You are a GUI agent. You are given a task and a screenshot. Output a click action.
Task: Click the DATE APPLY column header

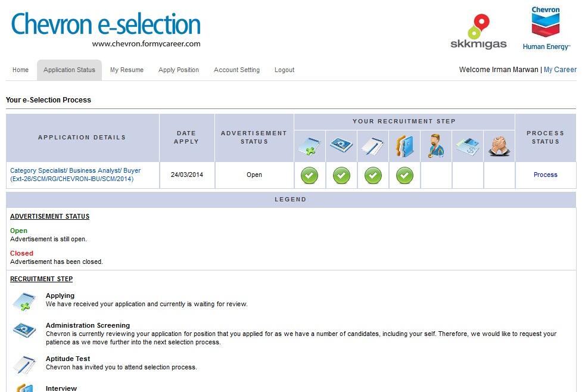[186, 138]
